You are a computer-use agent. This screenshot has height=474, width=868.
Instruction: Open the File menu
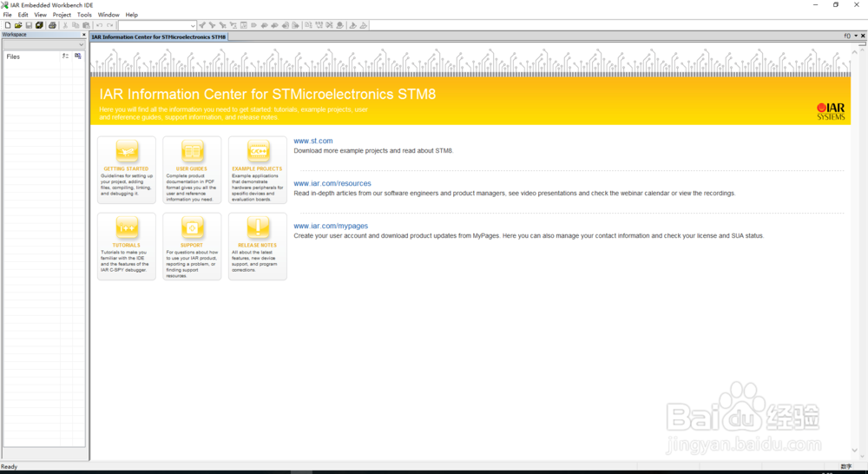pos(7,15)
